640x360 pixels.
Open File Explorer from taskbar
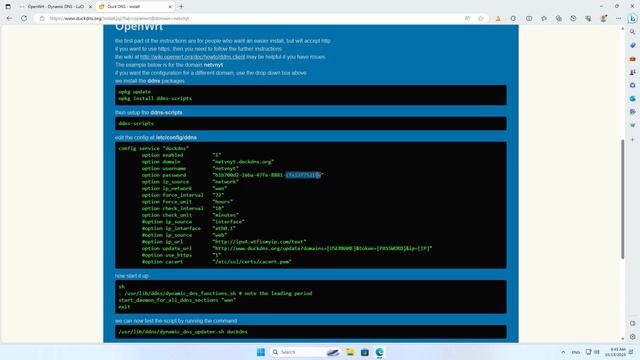click(350, 352)
